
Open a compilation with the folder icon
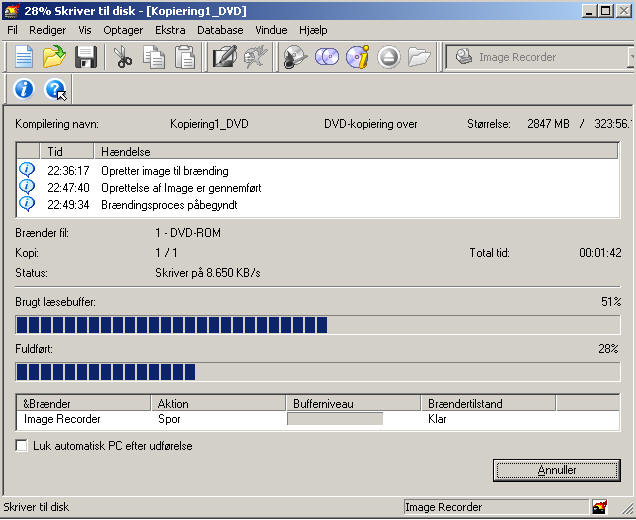[54, 56]
